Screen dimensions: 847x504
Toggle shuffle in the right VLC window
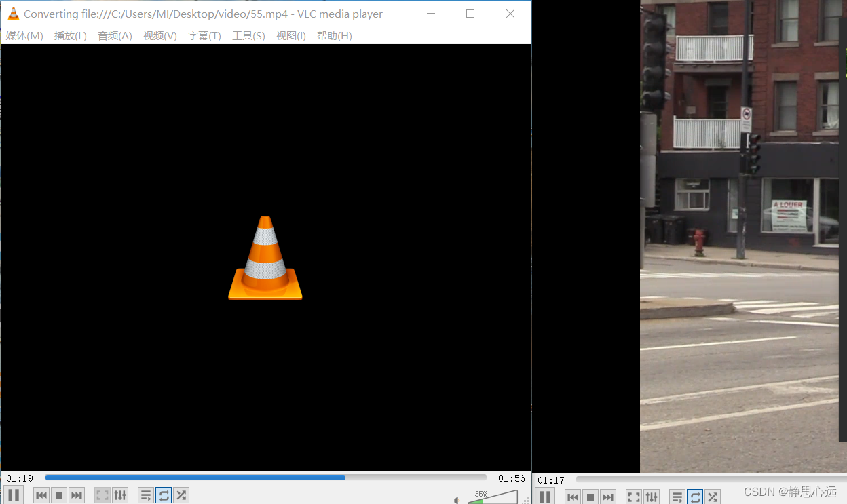pyautogui.click(x=713, y=497)
